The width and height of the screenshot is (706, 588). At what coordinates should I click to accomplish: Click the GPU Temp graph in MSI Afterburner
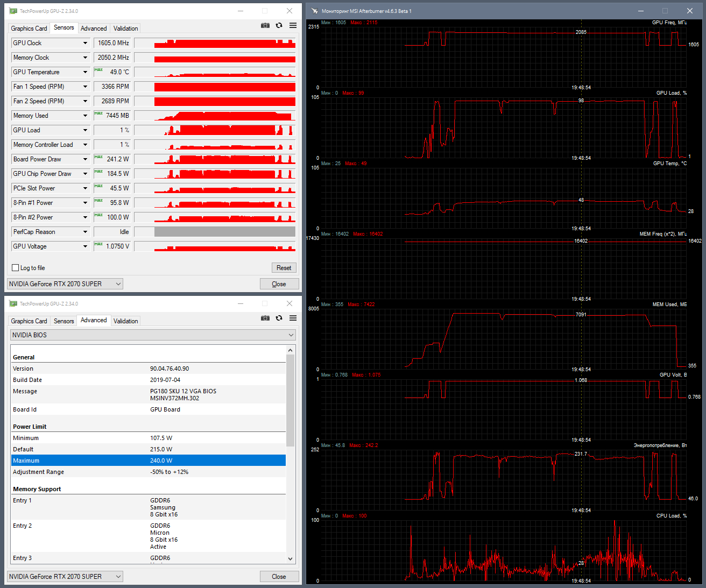[x=504, y=197]
